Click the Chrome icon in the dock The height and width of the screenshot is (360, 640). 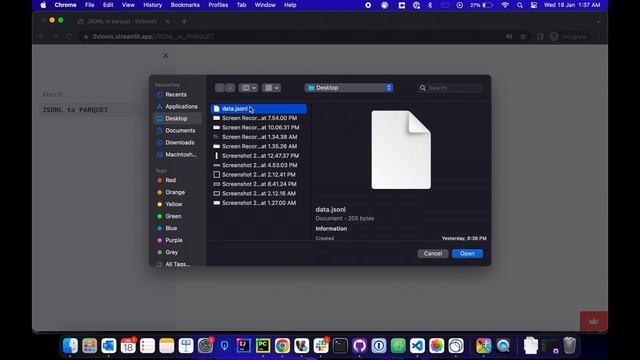pyautogui.click(x=282, y=346)
